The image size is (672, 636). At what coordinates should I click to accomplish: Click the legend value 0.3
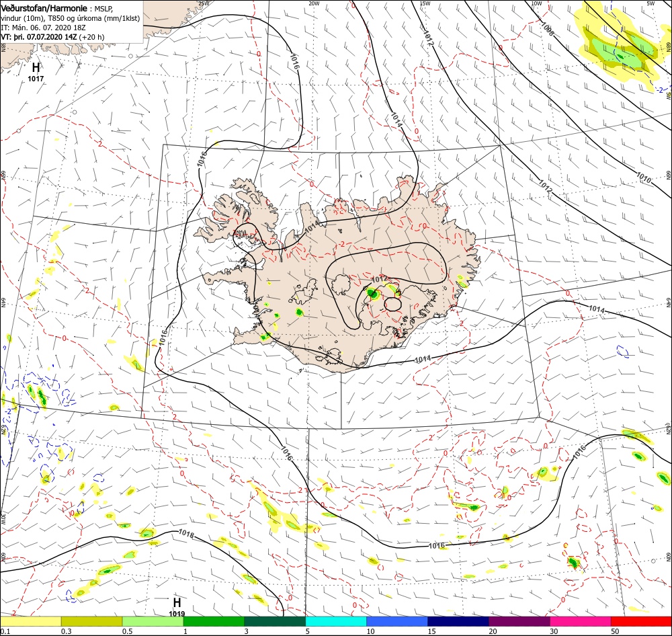67,631
